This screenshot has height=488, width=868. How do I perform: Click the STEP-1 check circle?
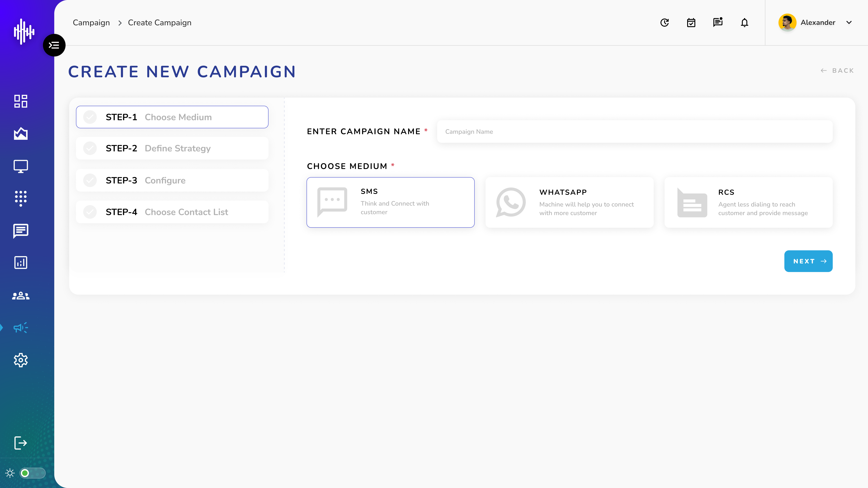coord(90,117)
